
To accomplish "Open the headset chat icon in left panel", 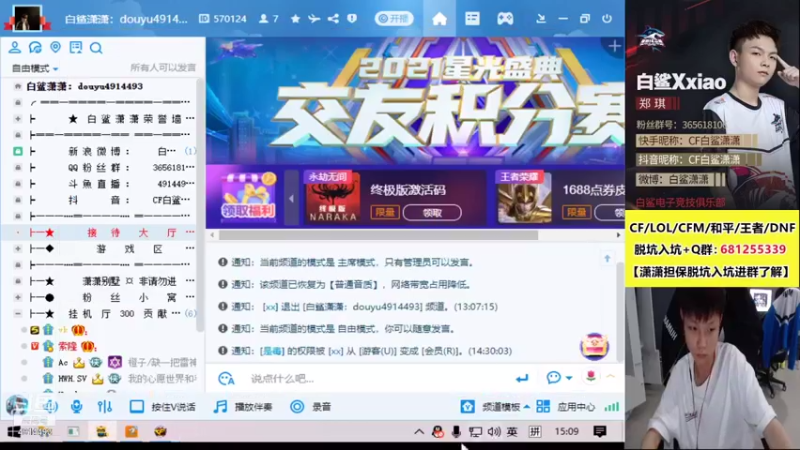I will pyautogui.click(x=35, y=47).
